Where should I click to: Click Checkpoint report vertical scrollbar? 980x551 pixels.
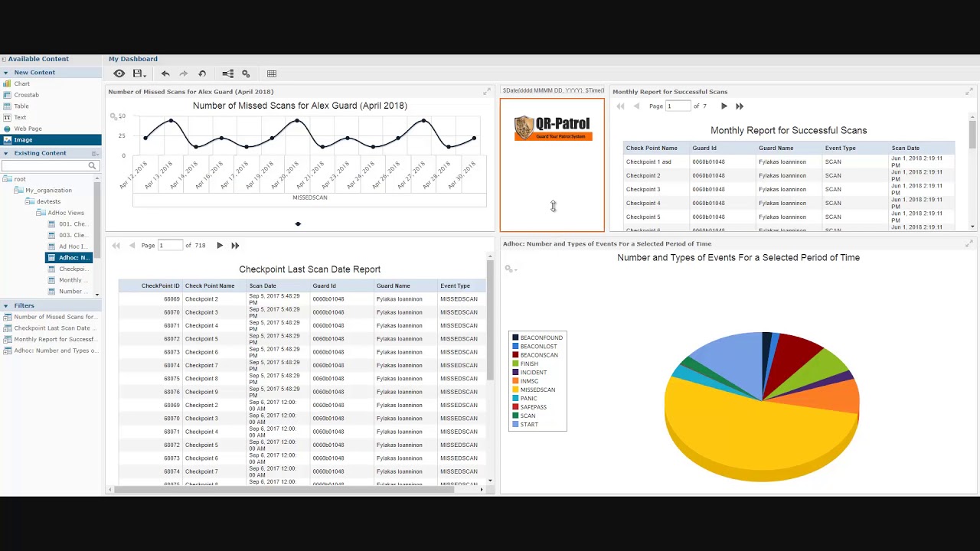point(490,321)
